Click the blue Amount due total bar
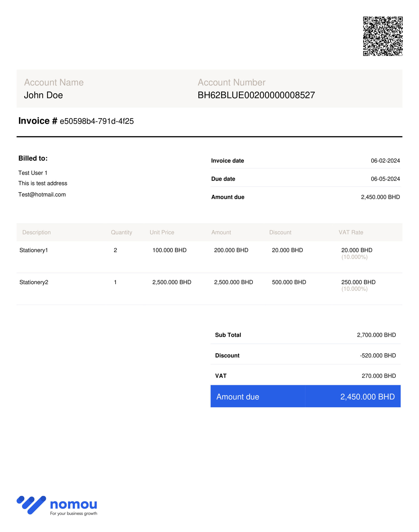Image resolution: width=419 pixels, height=532 pixels. (305, 397)
